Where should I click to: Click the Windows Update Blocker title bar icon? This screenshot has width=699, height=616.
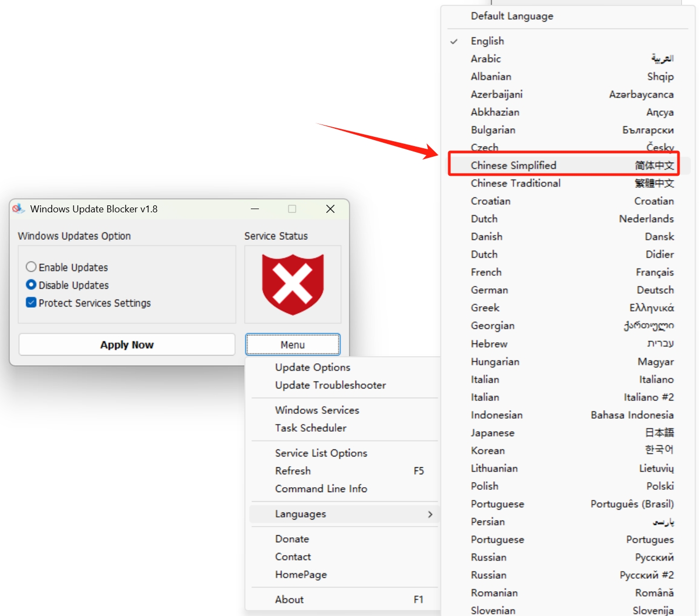19,209
